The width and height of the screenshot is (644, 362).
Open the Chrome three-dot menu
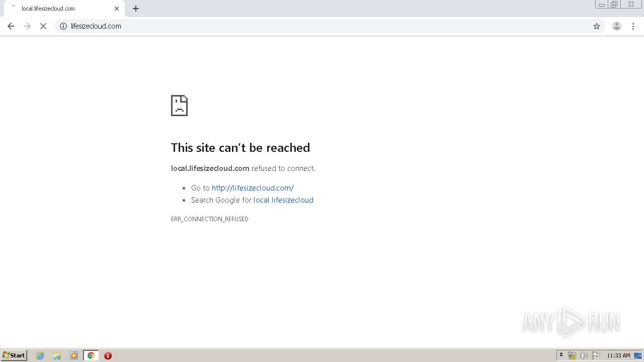pyautogui.click(x=633, y=26)
